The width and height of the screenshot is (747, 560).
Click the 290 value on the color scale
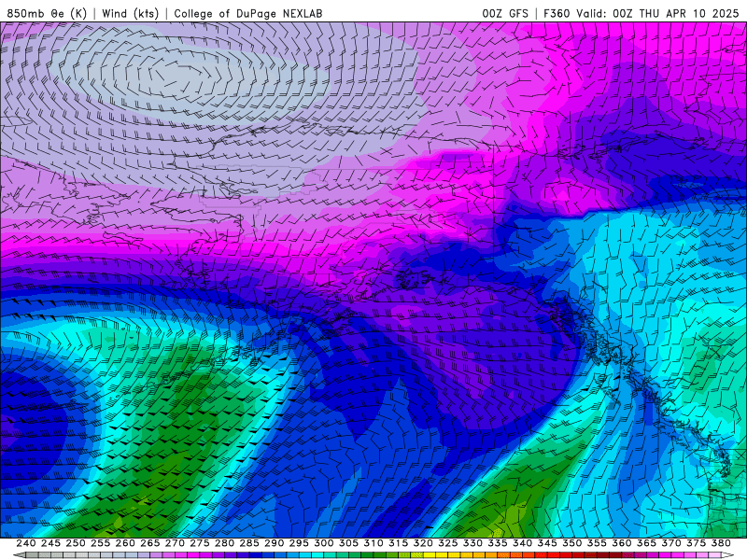274,543
